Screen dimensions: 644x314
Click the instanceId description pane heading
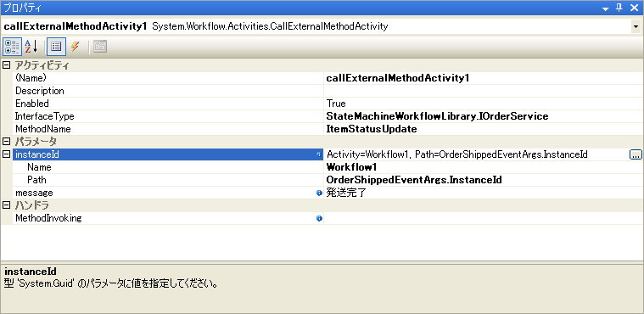[31, 272]
